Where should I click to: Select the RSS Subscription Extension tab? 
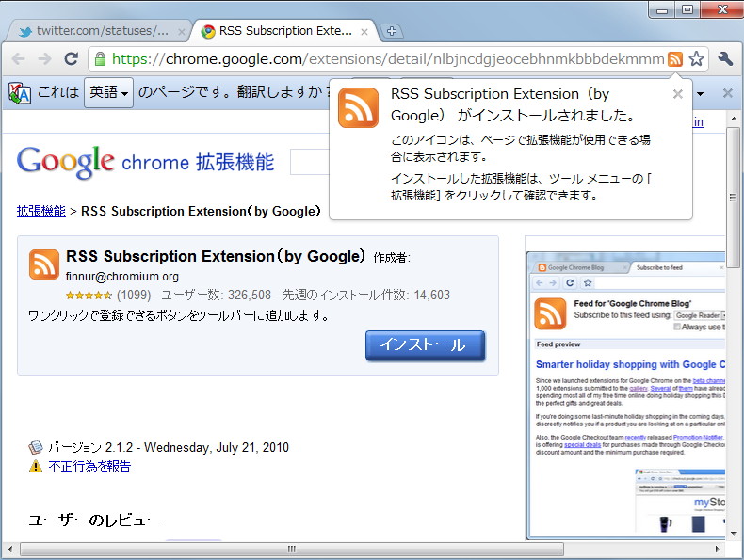coord(284,31)
